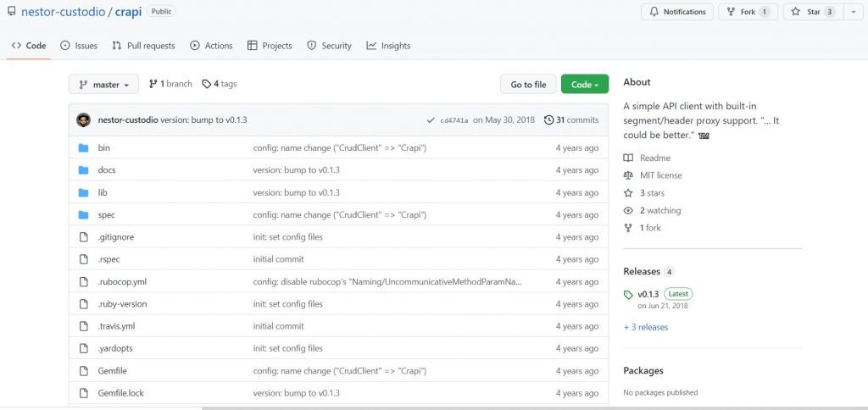Open the Gemfile file
868x410 pixels.
coord(113,371)
